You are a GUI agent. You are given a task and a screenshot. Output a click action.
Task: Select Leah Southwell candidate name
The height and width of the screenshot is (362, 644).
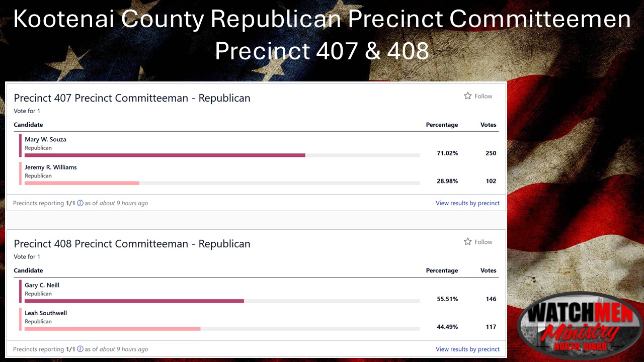click(x=46, y=313)
